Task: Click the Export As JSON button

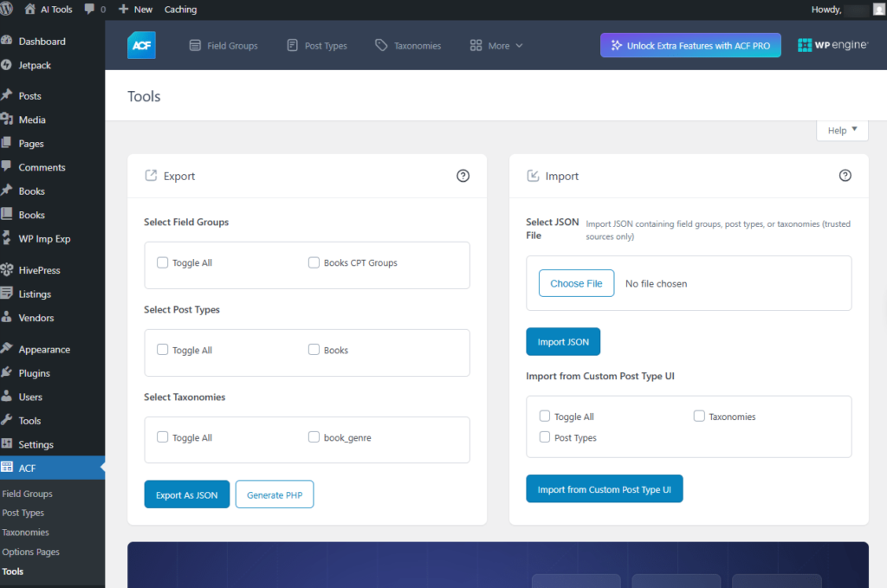Action: [186, 494]
